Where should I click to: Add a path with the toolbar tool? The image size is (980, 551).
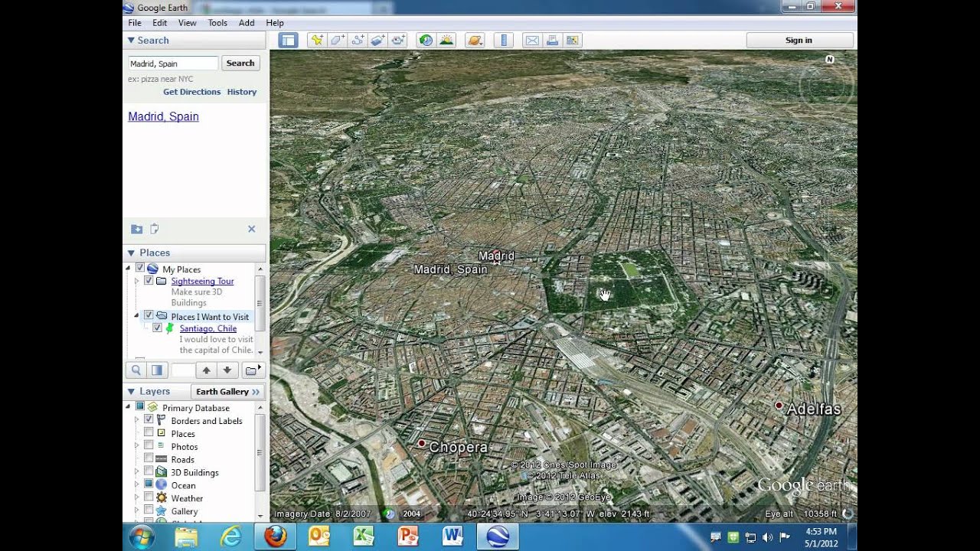pyautogui.click(x=358, y=41)
